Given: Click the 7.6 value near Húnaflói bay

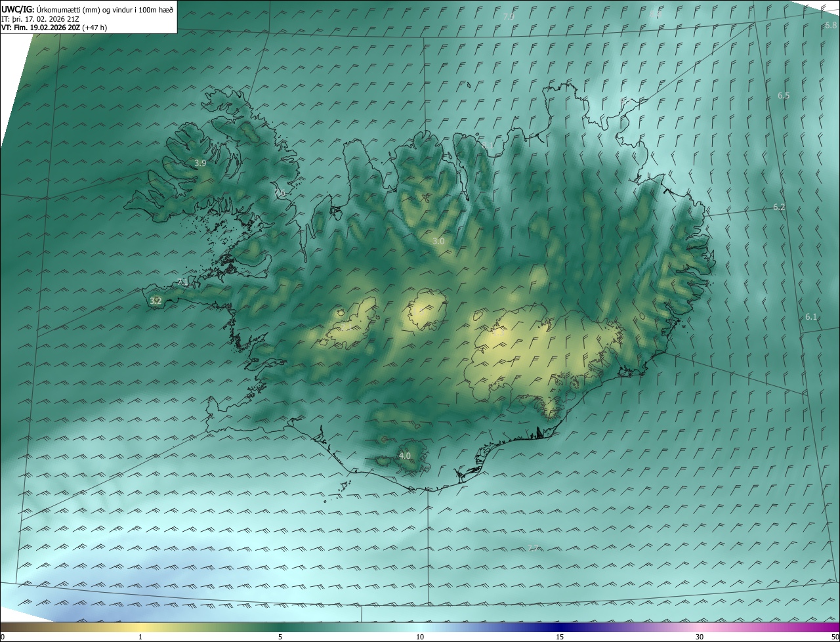Looking at the screenshot, I should [280, 193].
